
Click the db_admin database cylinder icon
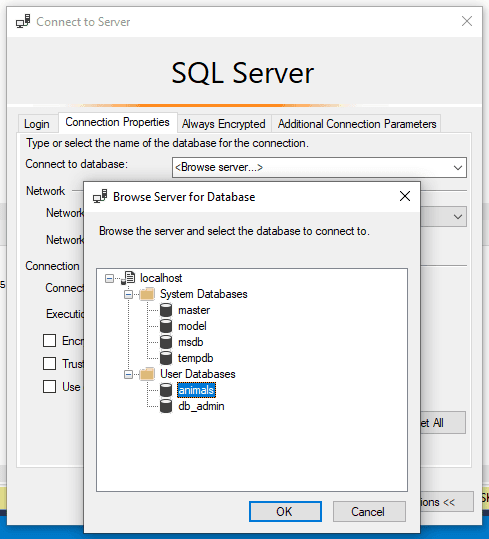pos(166,406)
